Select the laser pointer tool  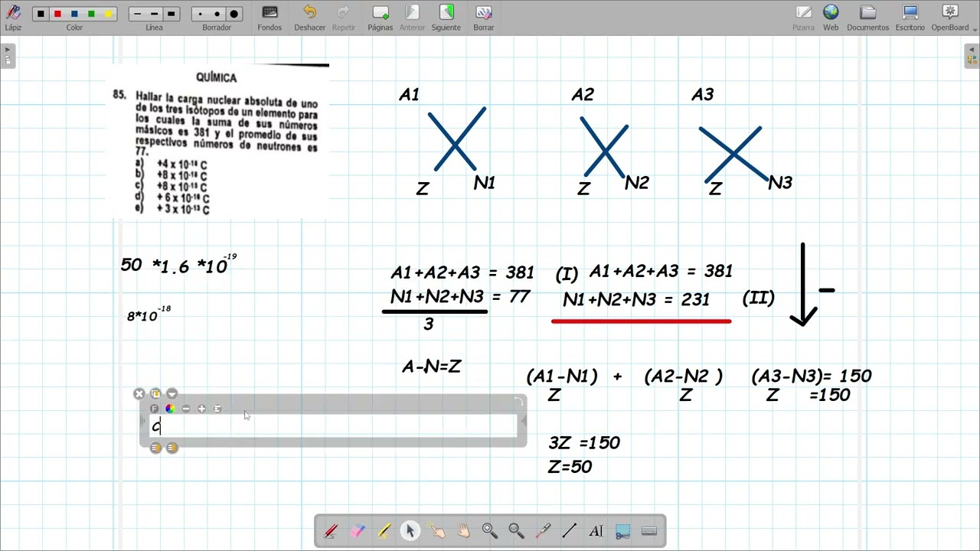click(543, 530)
